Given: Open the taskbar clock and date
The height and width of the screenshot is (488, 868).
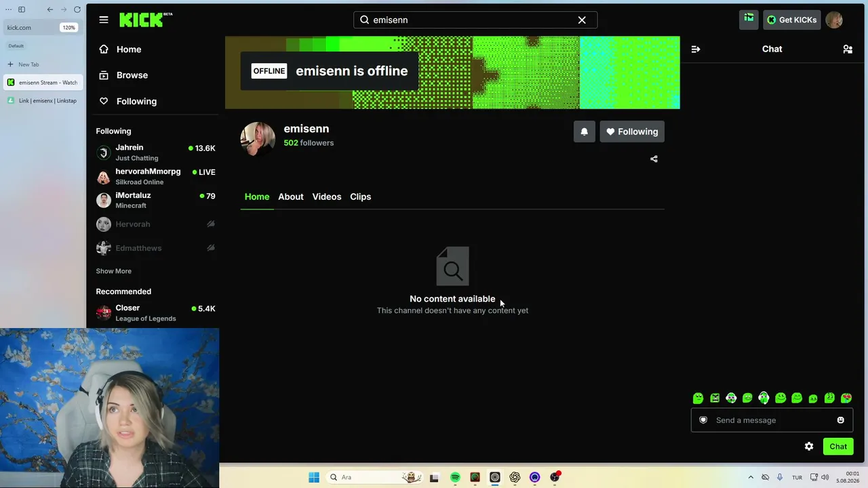Looking at the screenshot, I should coord(848,477).
